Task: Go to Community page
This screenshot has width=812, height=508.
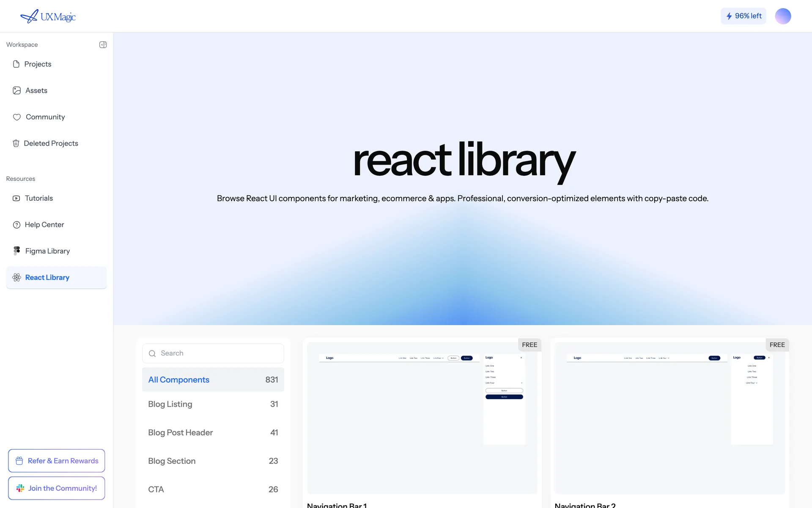Action: 57,117
